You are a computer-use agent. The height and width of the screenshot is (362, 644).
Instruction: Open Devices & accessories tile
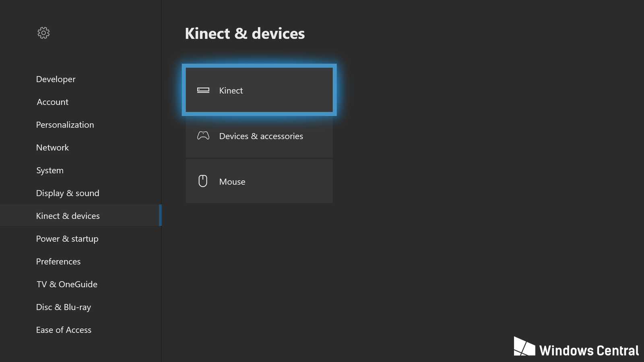[259, 136]
